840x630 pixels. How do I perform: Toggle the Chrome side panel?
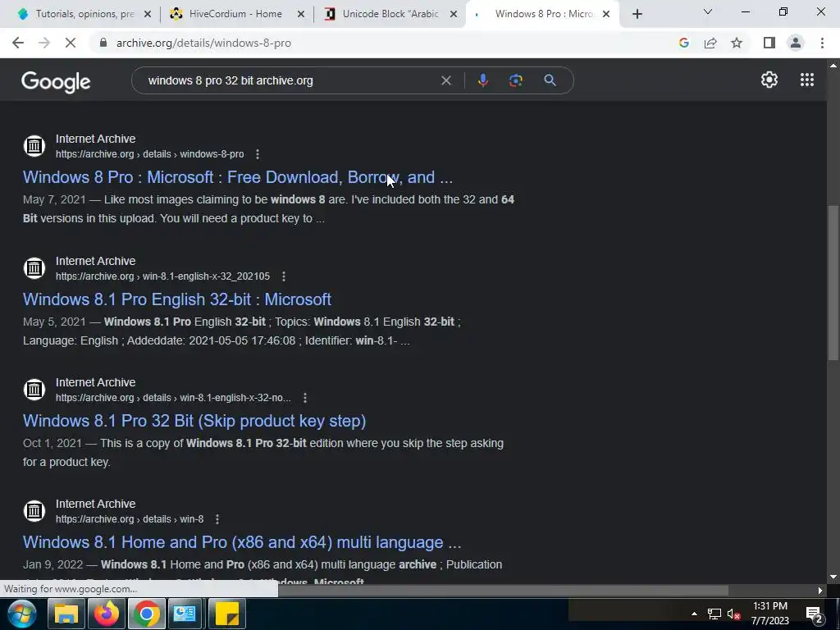769,43
